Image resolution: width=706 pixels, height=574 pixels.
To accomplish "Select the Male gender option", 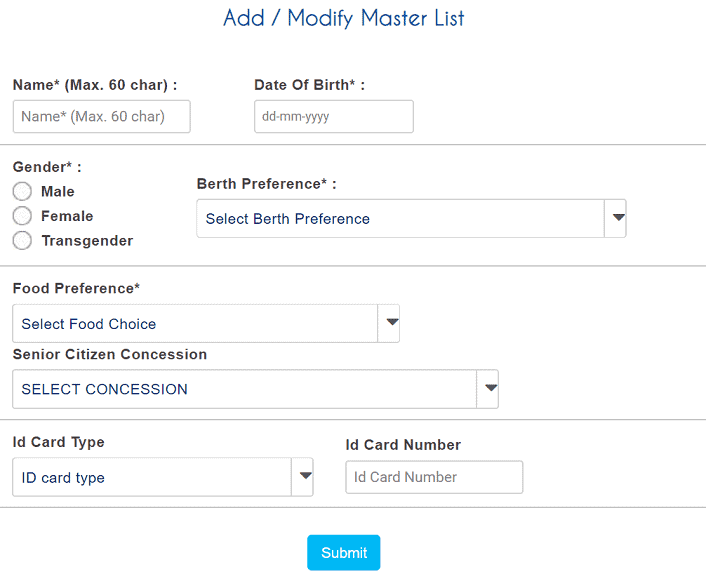I will pyautogui.click(x=22, y=191).
